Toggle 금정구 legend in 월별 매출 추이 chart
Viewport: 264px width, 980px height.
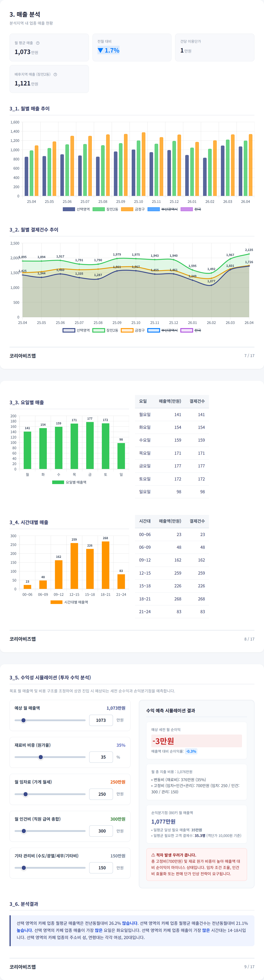(x=133, y=209)
